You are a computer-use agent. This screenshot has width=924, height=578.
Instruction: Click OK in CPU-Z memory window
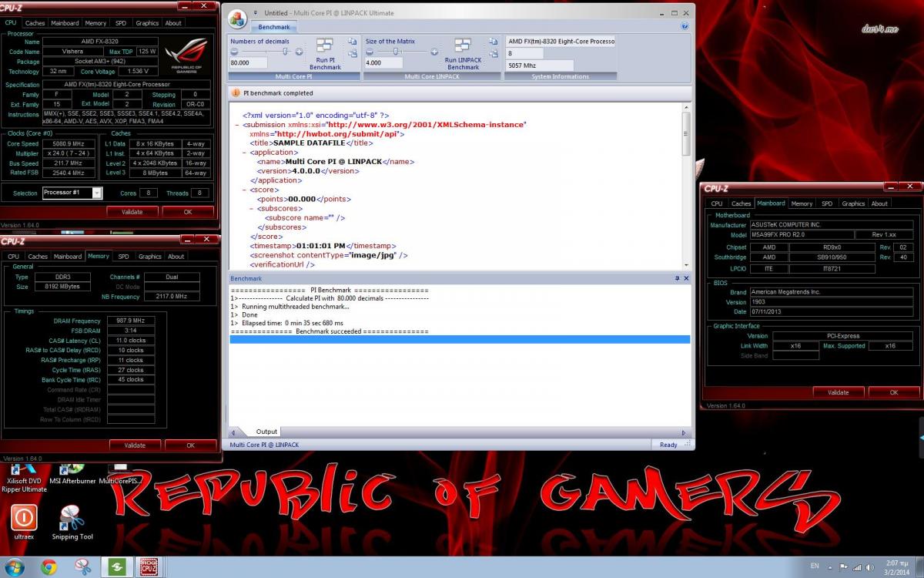click(191, 445)
